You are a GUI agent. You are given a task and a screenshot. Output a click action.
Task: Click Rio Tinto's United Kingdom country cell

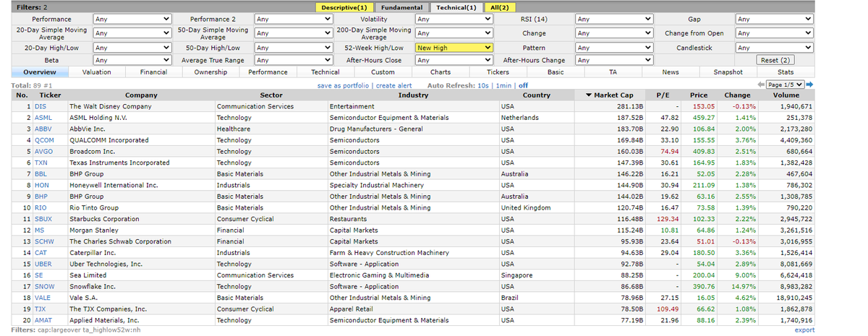pyautogui.click(x=526, y=207)
